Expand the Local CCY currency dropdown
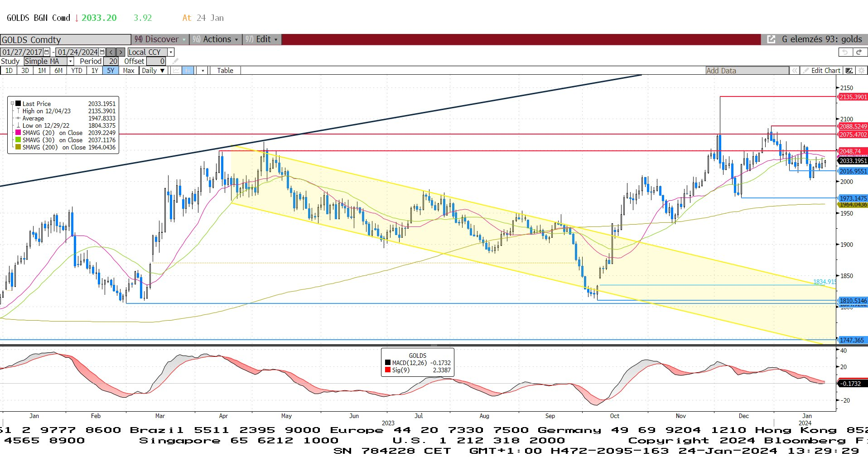This screenshot has width=868, height=476. click(171, 52)
